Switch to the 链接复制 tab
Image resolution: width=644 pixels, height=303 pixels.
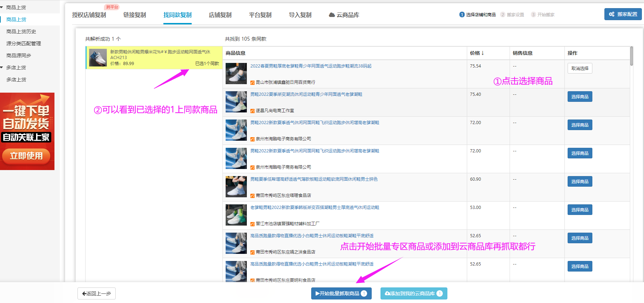(x=134, y=15)
